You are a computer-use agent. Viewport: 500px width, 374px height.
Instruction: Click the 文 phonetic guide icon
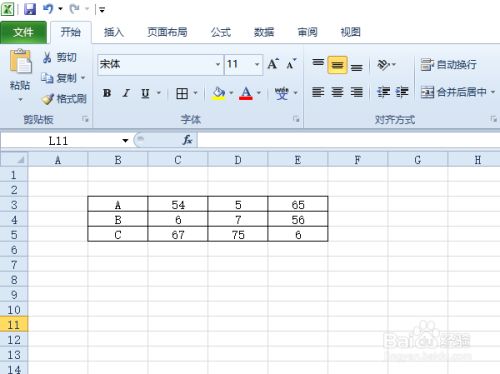pyautogui.click(x=282, y=93)
